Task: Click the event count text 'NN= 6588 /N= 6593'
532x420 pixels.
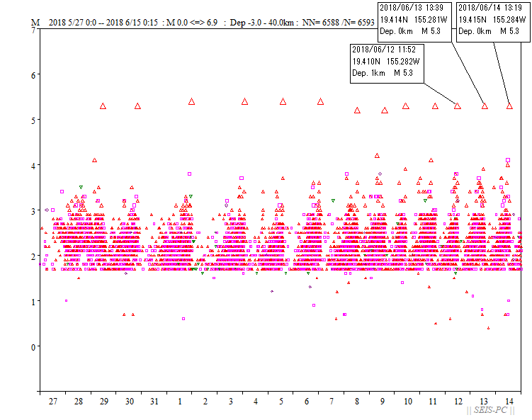Action: (339, 23)
